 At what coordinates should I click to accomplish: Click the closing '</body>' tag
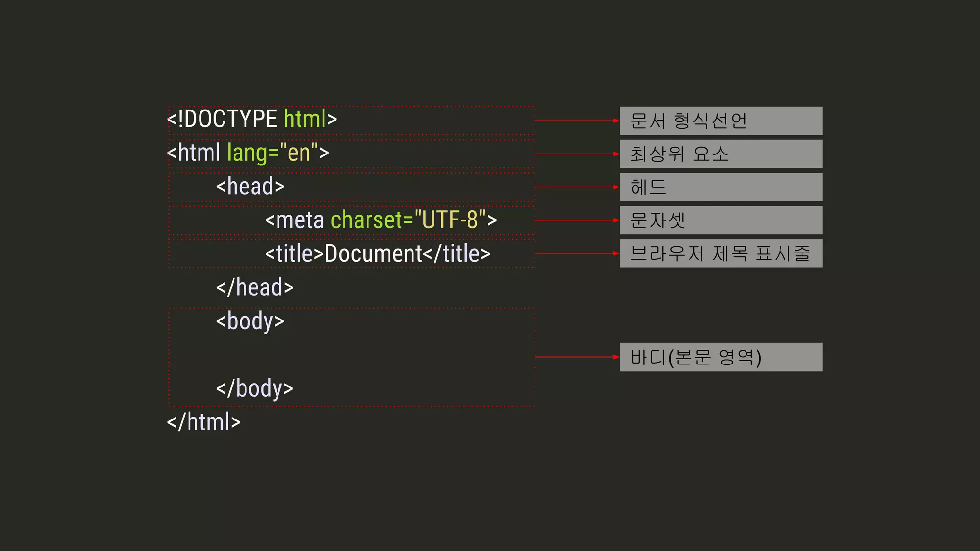pos(255,388)
